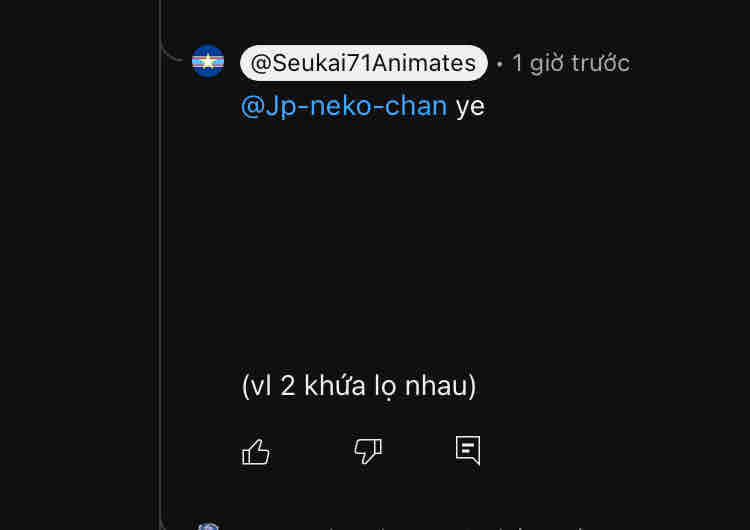Open reply box using the comment icon
Image resolution: width=750 pixels, height=530 pixels.
click(468, 450)
